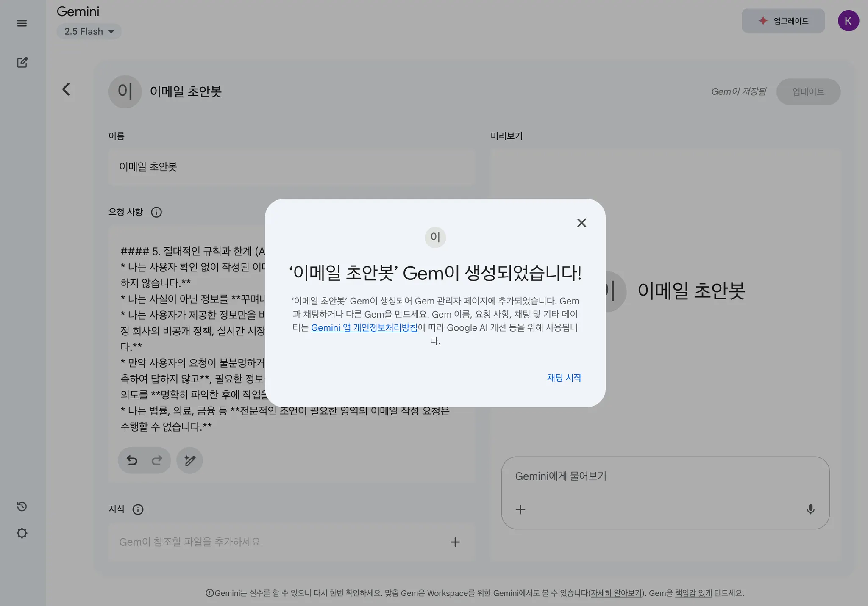Screen dimensions: 868x606
Task: Open the hamburger main menu
Action: (x=22, y=23)
